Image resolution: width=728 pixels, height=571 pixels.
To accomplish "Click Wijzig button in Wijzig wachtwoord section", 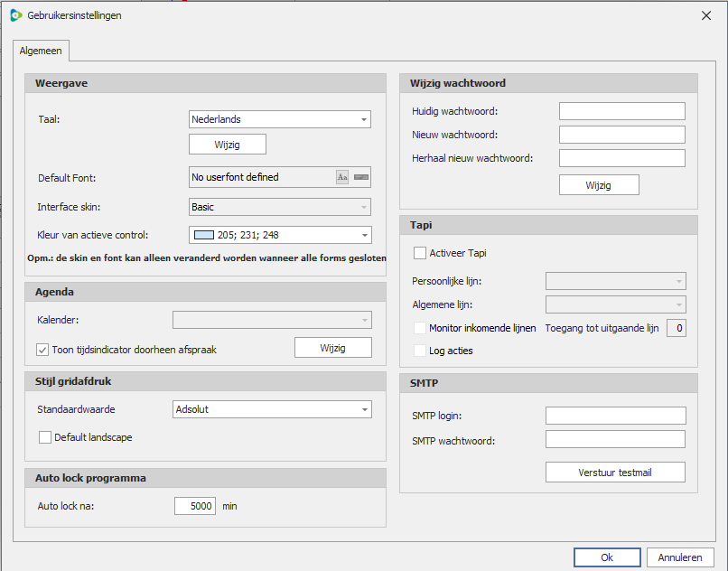I will [x=598, y=185].
